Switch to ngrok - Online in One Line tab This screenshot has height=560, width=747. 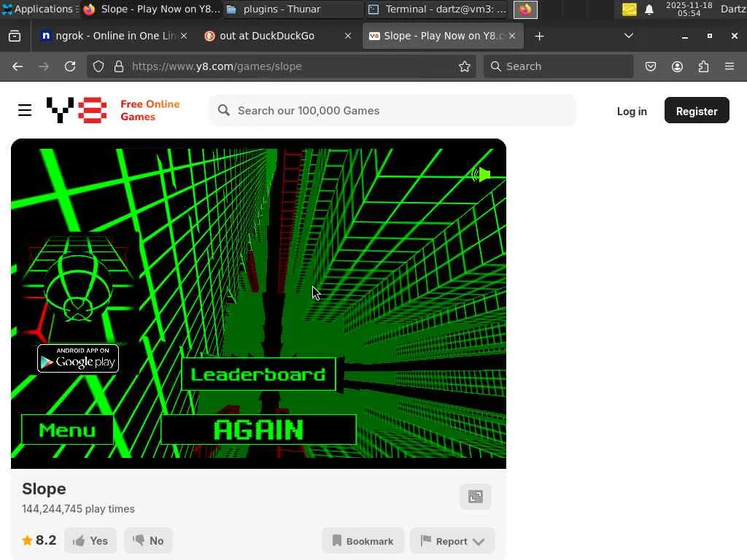point(114,36)
